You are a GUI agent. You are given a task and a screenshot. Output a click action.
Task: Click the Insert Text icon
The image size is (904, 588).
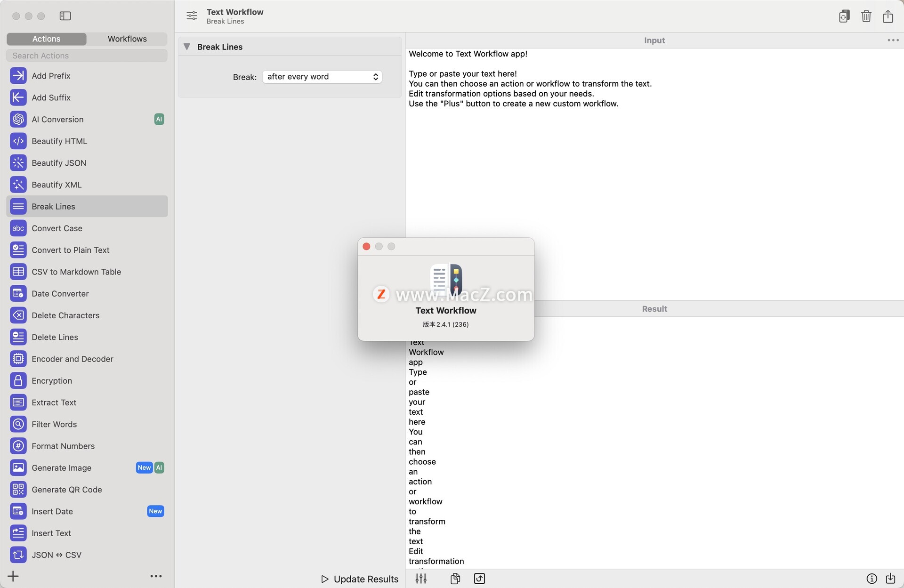coord(18,533)
